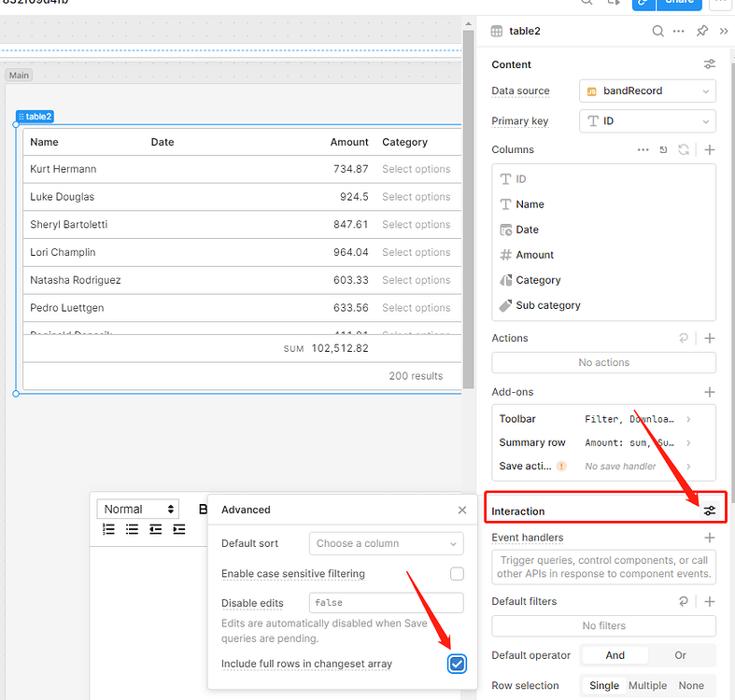This screenshot has height=700, width=735.
Task: Click outdent icon in text editor toolbar
Action: tap(156, 529)
